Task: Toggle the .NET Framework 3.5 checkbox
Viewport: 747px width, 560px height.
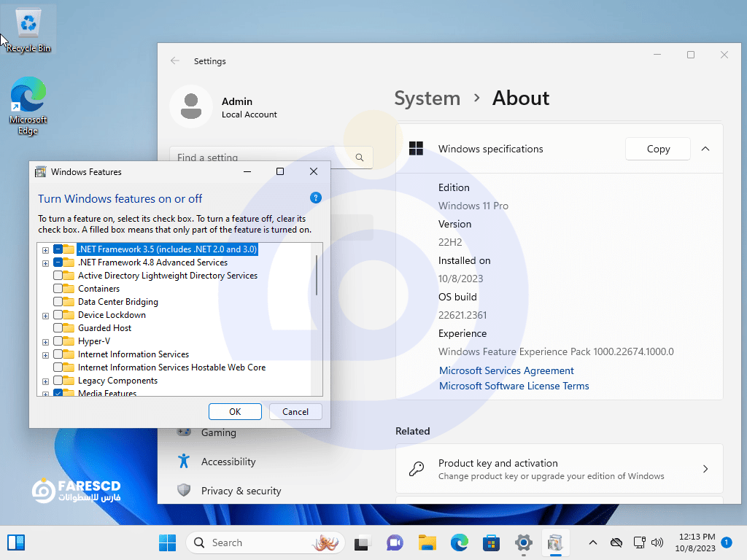Action: tap(58, 249)
